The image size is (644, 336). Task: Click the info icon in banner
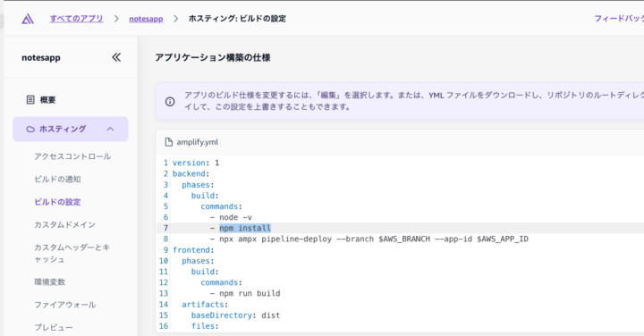[x=170, y=102]
